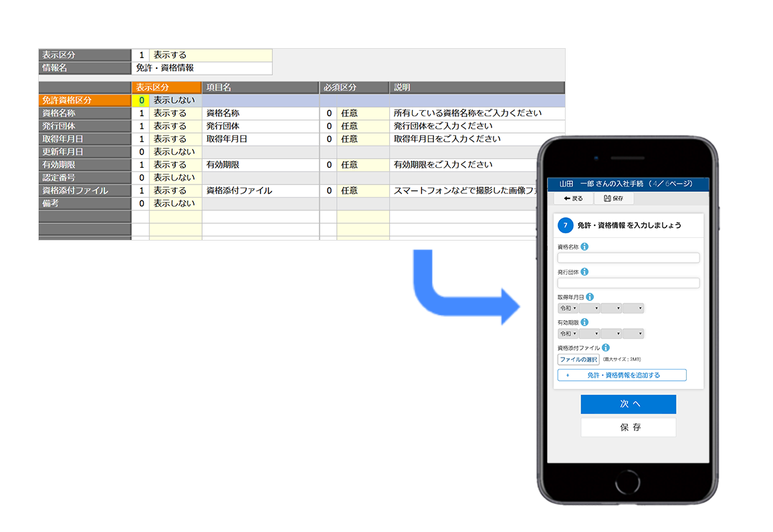This screenshot has width=773, height=532.
Task: Open the 令和 era dropdown for 有効期限
Action: 568,334
